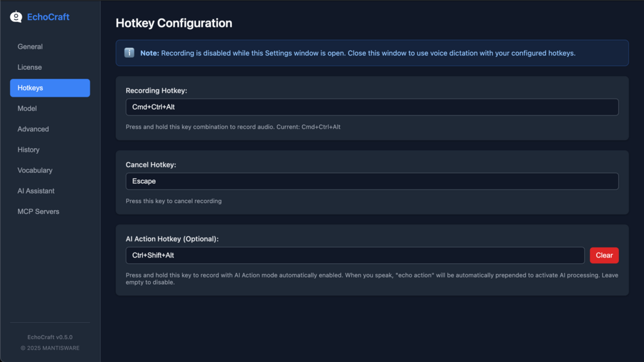
Task: Click the 2025 MANTISWARE copyright text
Action: (x=50, y=348)
